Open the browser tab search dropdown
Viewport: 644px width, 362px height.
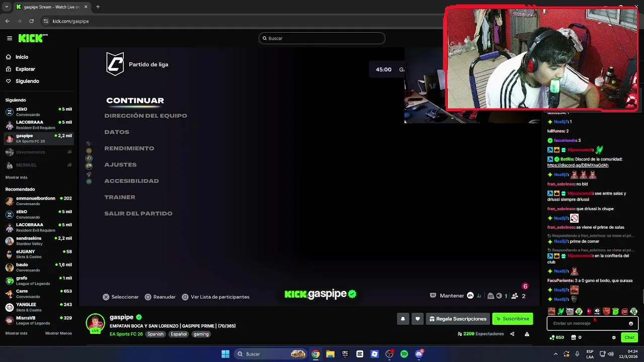pyautogui.click(x=6, y=7)
